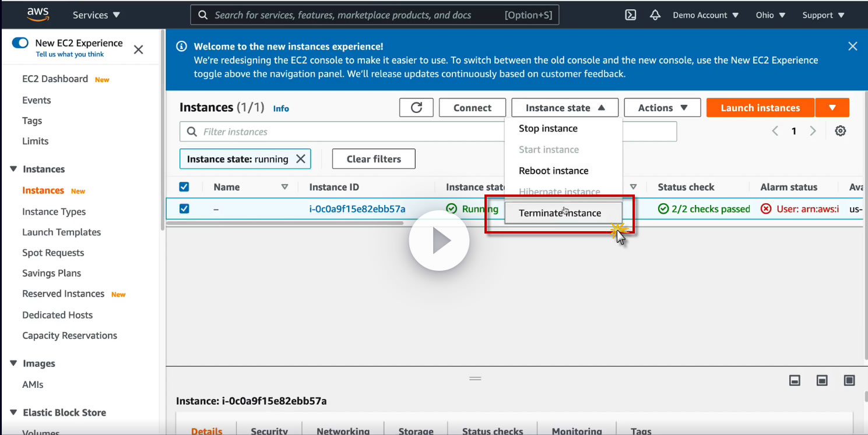
Task: Switch to the Details tab
Action: pyautogui.click(x=207, y=430)
